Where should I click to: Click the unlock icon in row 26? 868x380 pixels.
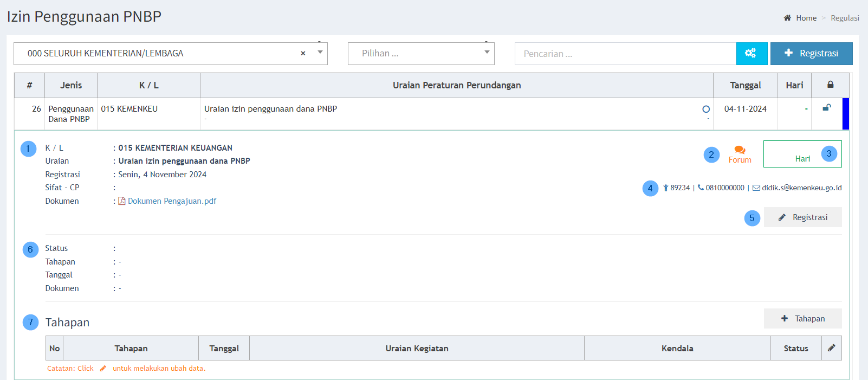coord(826,108)
